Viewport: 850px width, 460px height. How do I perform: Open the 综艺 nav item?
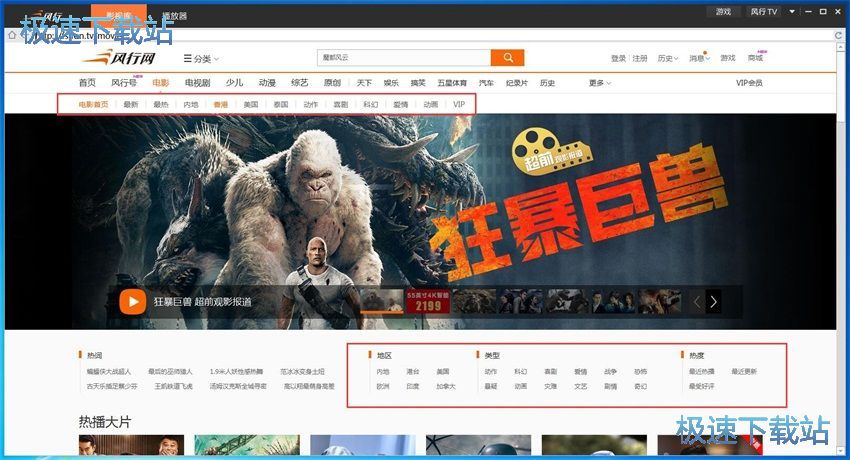[300, 83]
